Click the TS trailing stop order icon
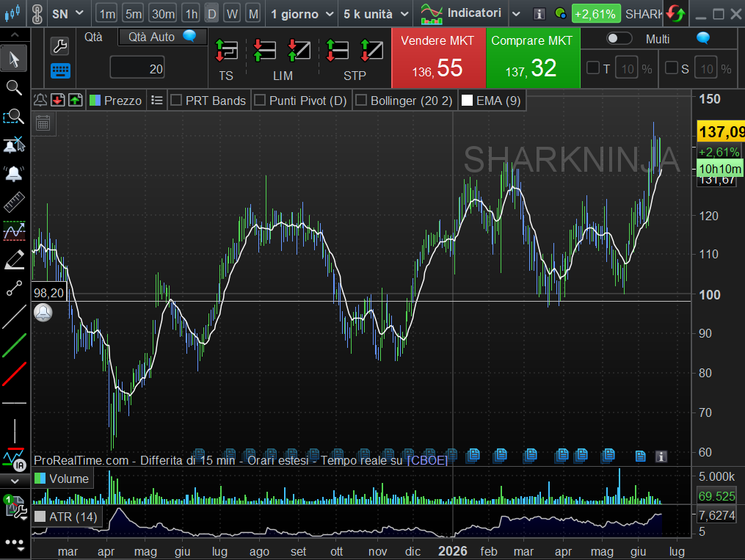 coord(226,51)
